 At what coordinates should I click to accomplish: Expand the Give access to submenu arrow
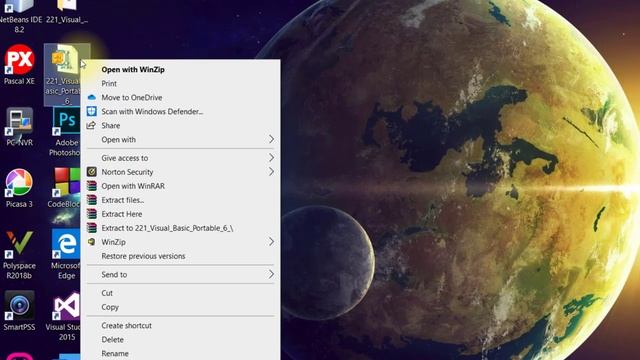click(x=271, y=158)
